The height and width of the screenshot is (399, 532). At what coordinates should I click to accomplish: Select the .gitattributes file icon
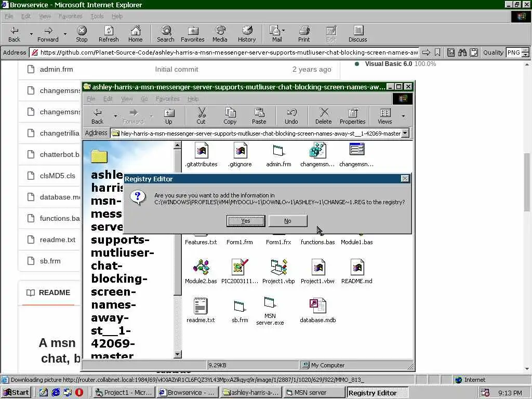pyautogui.click(x=201, y=155)
